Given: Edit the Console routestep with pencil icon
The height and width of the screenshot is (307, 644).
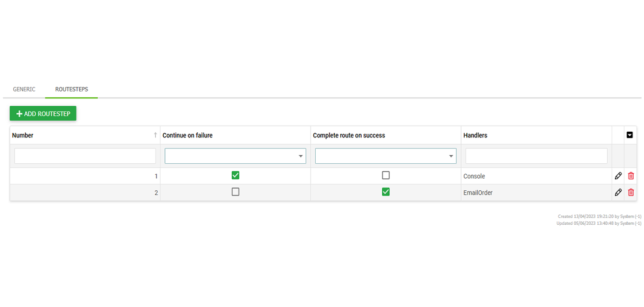Looking at the screenshot, I should coord(618,176).
